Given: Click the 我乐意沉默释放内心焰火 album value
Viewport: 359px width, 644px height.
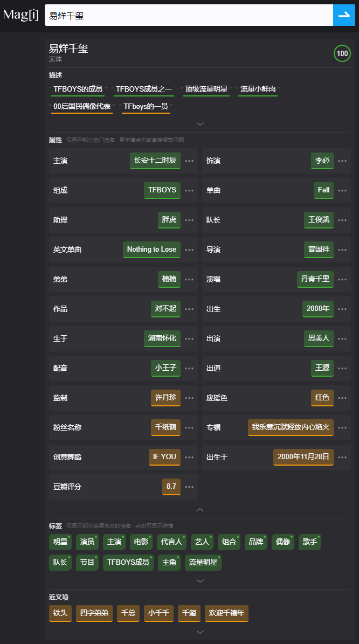Looking at the screenshot, I should [291, 427].
